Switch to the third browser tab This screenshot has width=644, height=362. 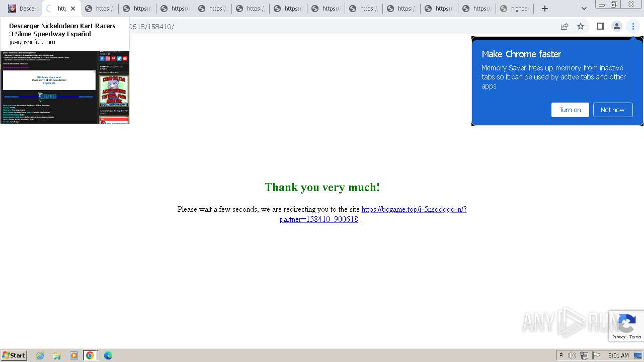(100, 9)
